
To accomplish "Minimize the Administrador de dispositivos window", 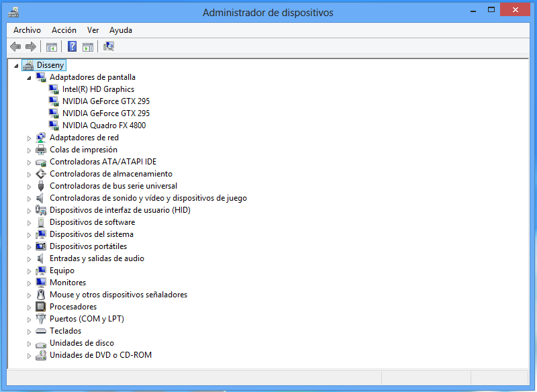I will pos(473,10).
